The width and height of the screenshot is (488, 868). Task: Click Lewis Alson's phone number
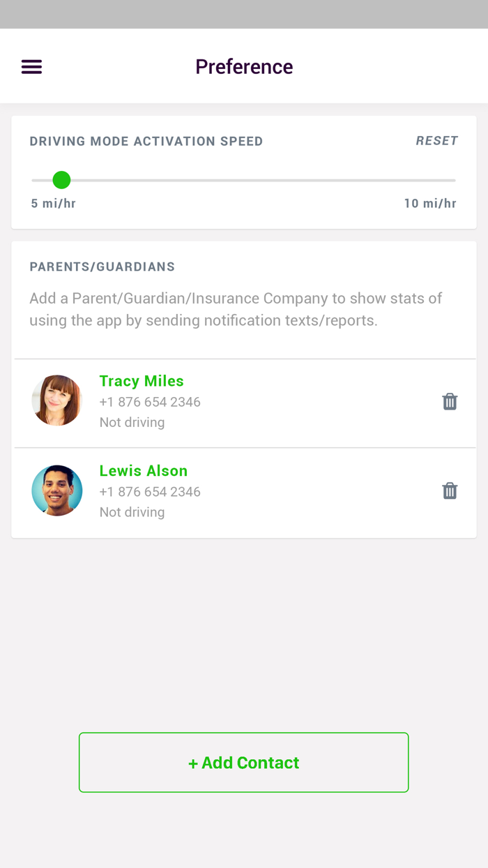[x=149, y=492]
